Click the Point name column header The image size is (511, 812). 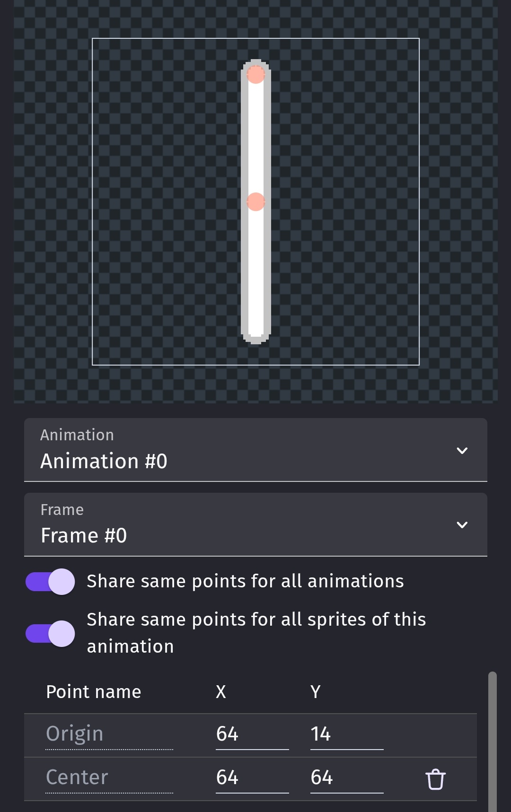pyautogui.click(x=94, y=692)
